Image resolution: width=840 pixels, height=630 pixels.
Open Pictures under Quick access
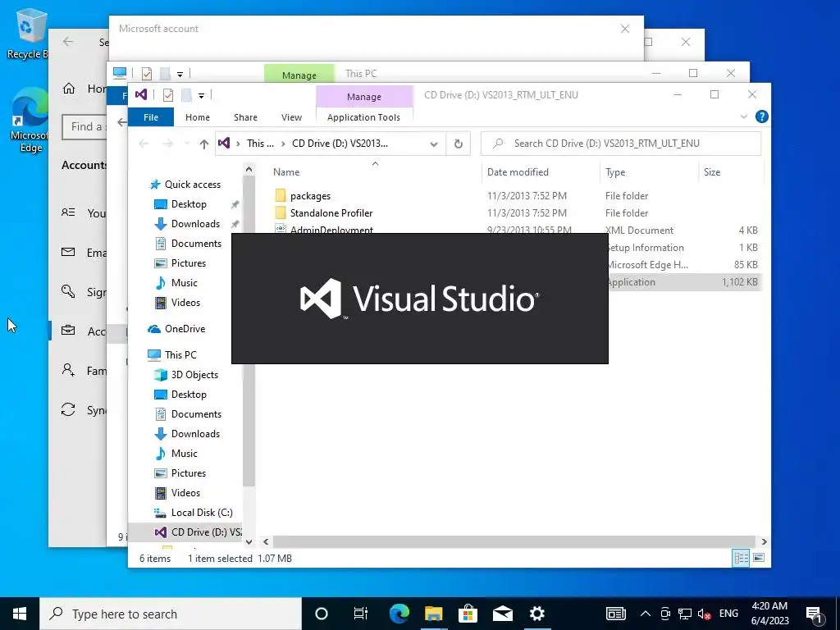[x=188, y=263]
